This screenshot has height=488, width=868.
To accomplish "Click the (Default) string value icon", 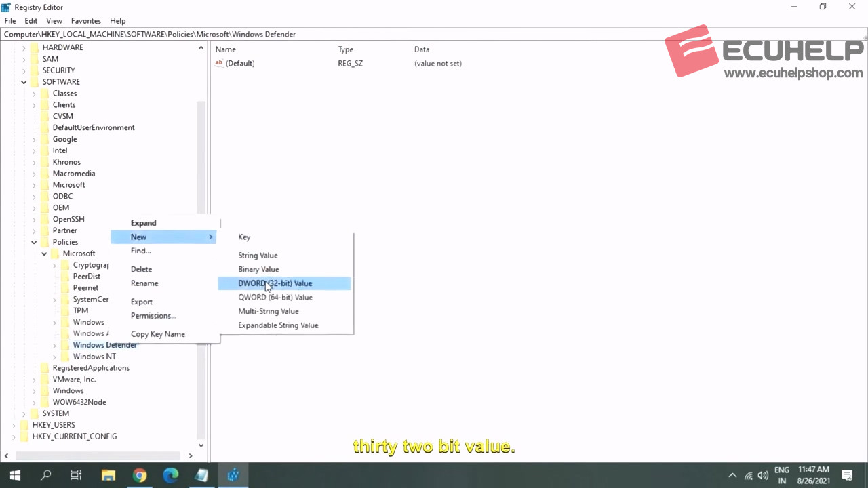I will (219, 63).
